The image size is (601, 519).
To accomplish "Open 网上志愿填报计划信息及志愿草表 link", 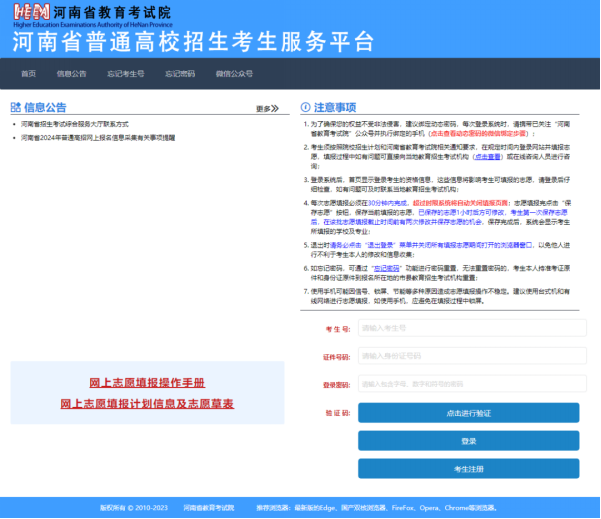I will [x=146, y=403].
